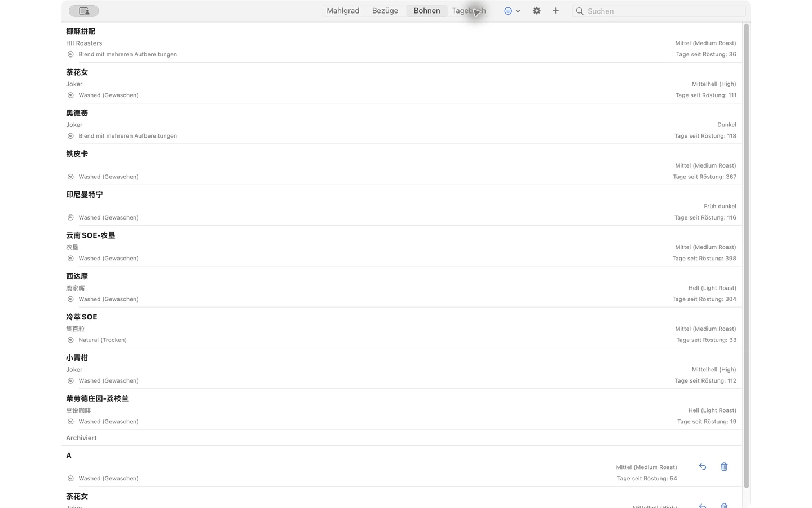
Task: Open the 冷萃SOE bean entry
Action: (401, 328)
